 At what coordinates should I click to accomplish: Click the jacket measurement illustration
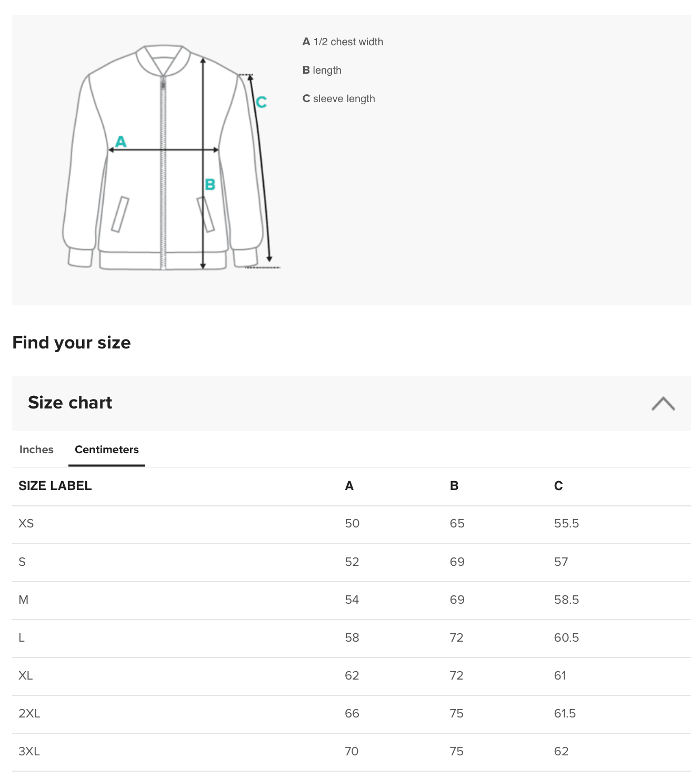click(172, 157)
